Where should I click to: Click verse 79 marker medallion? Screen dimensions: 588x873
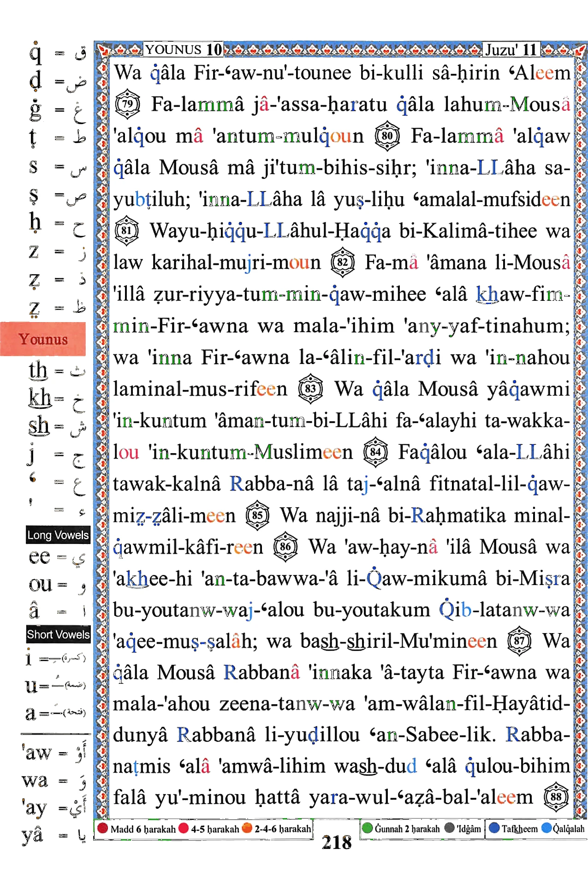127,104
